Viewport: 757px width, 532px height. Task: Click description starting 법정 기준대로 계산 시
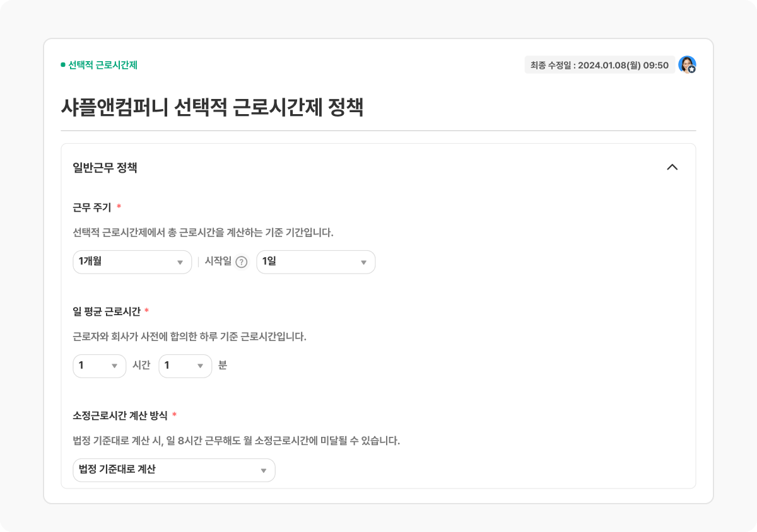(x=237, y=441)
